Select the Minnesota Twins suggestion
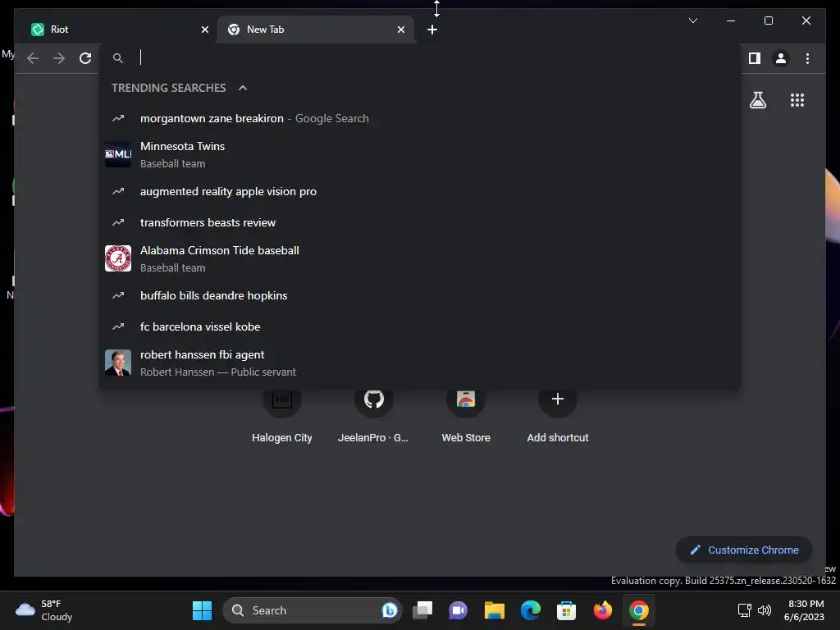Viewport: 840px width, 630px height. (x=420, y=154)
